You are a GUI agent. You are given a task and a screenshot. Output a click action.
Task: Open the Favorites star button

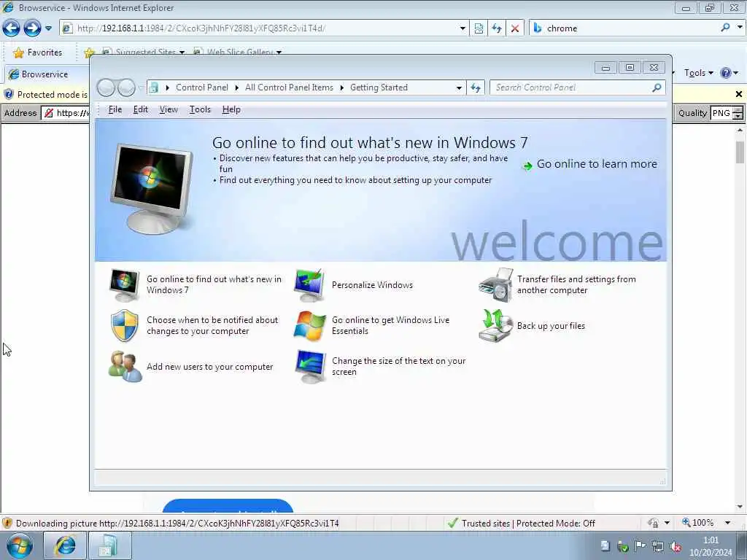pyautogui.click(x=38, y=52)
